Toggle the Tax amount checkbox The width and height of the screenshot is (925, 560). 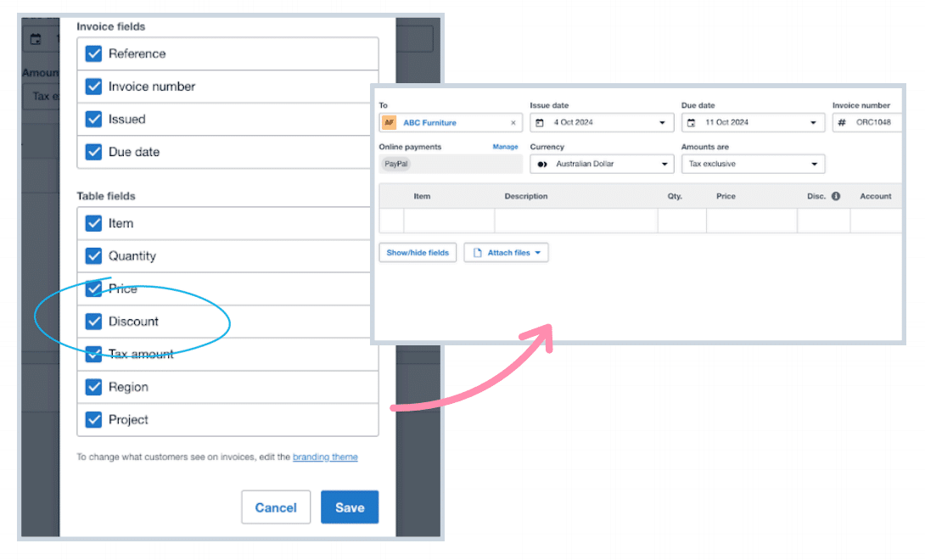(x=94, y=354)
